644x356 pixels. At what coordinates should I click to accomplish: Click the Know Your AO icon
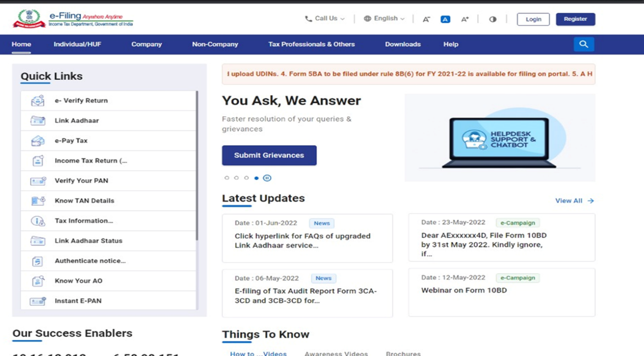coord(37,280)
